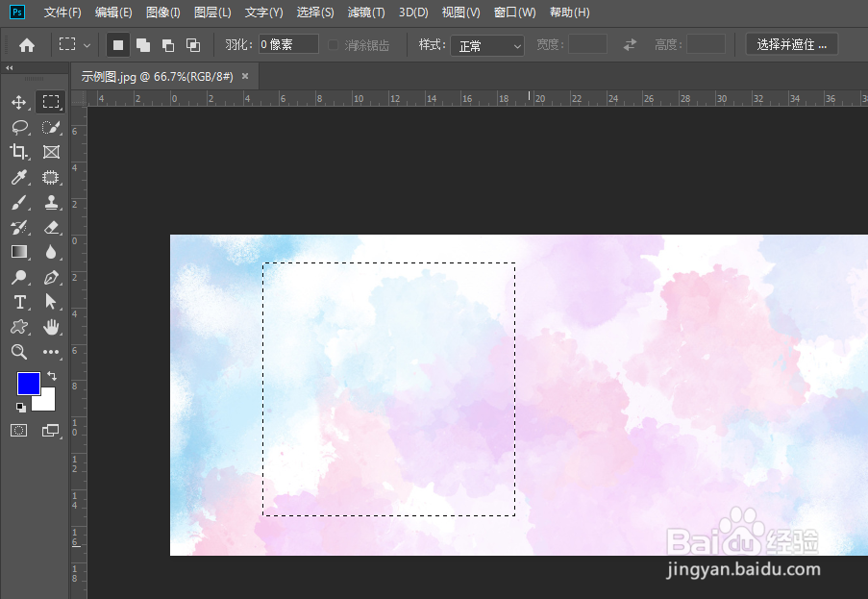The height and width of the screenshot is (599, 868).
Task: Collapse the toolbox using double-arrow expander
Action: (9, 67)
